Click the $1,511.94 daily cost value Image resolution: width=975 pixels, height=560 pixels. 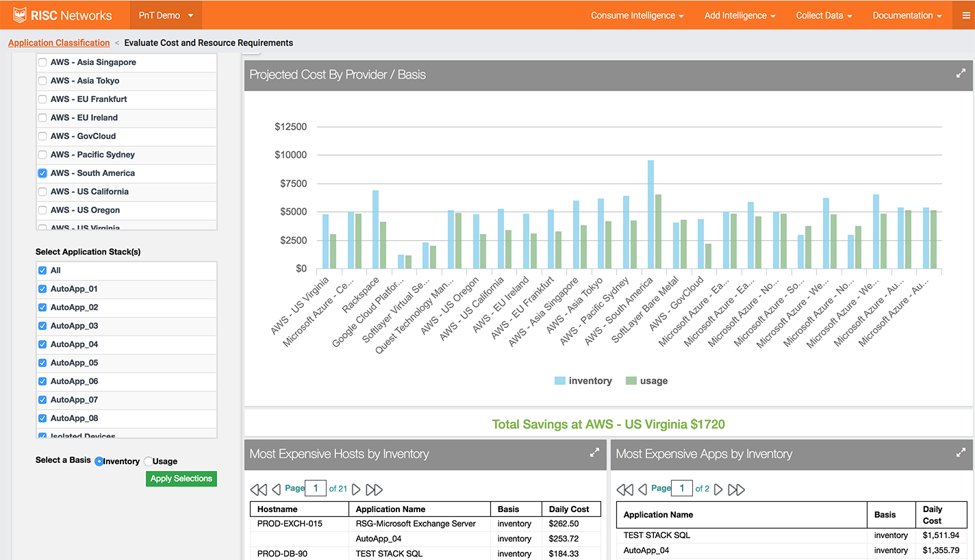[x=941, y=535]
